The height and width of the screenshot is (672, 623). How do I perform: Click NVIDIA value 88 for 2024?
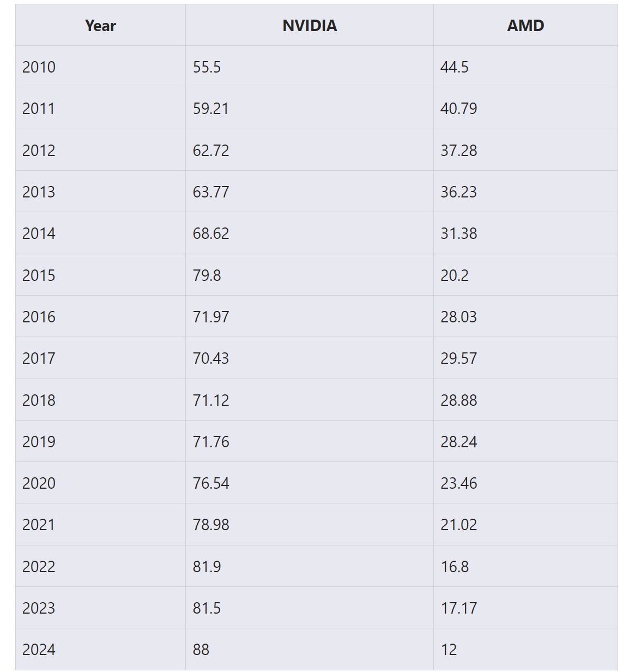(x=201, y=650)
